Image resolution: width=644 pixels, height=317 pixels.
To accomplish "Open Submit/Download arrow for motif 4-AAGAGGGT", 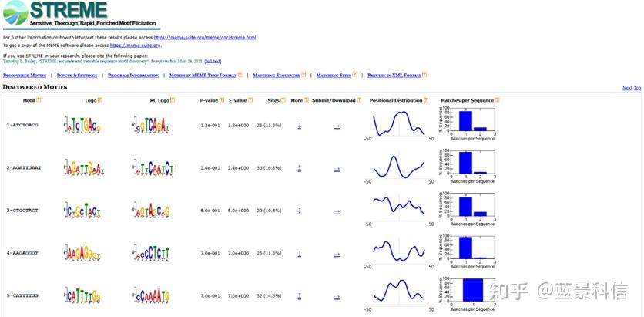I will 337,254.
